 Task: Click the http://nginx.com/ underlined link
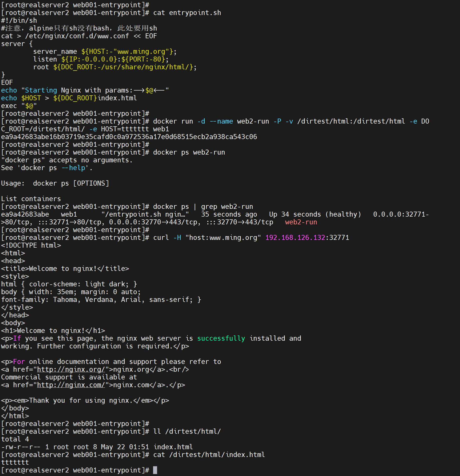click(71, 385)
